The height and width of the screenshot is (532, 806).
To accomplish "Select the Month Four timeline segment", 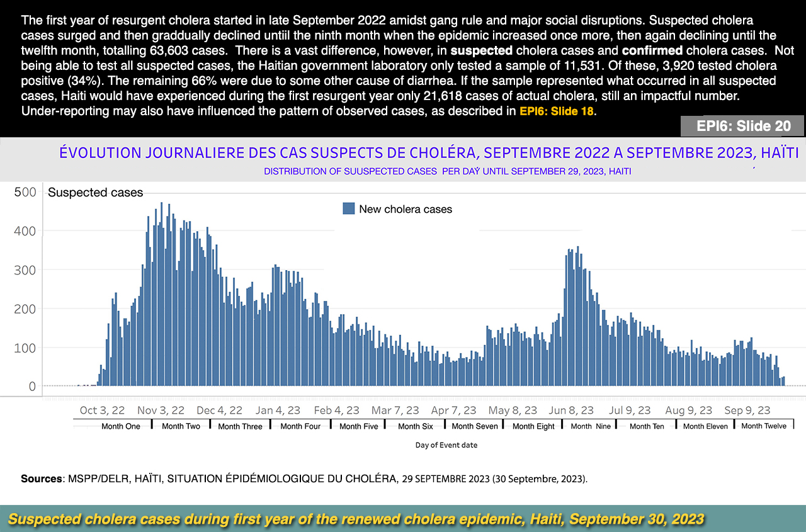I will click(300, 426).
